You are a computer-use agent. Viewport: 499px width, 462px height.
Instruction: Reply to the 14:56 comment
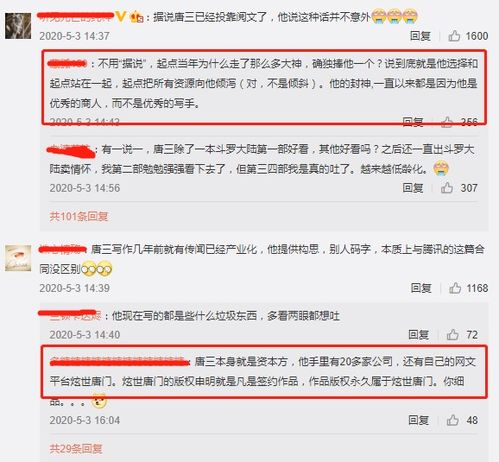413,188
